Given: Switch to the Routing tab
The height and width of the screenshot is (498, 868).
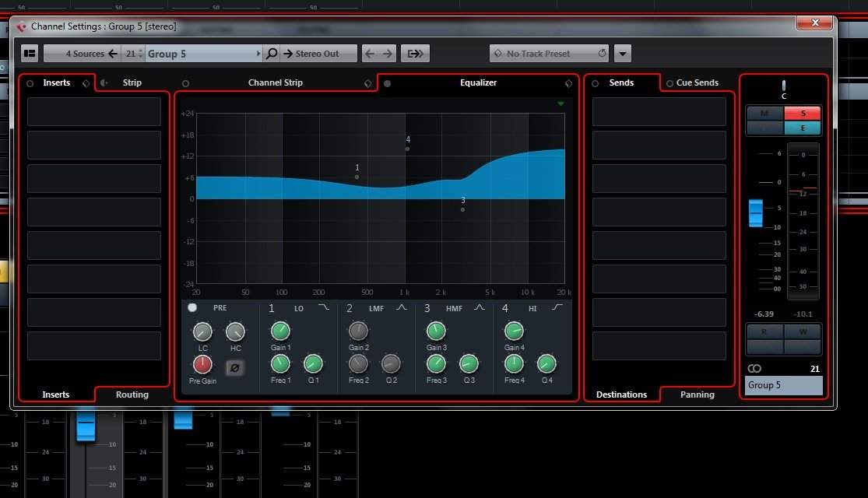Looking at the screenshot, I should (x=132, y=395).
